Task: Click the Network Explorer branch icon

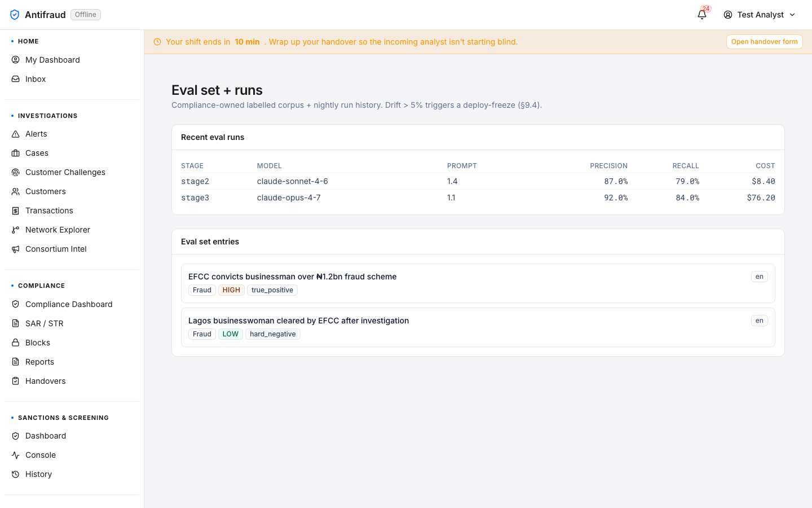Action: [16, 230]
